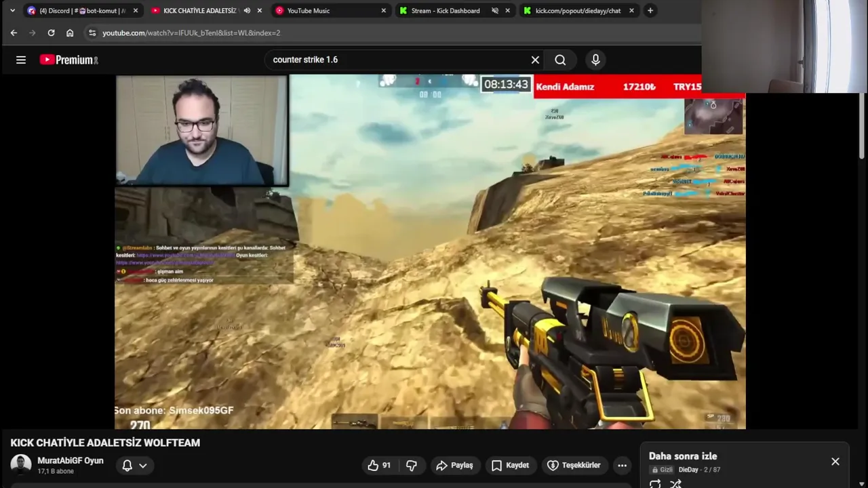Screen dimensions: 868x488
Task: Open a new browser tab
Action: tap(650, 10)
